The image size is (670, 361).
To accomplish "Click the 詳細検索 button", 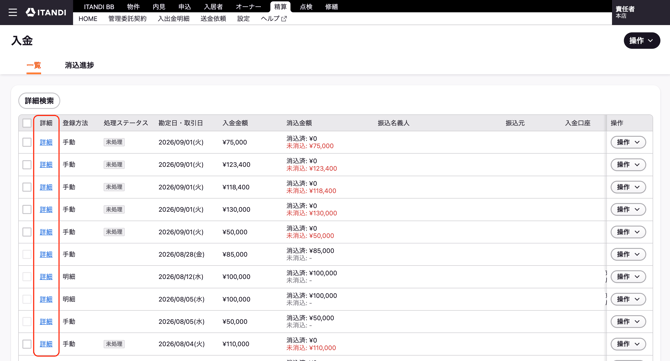I will 39,101.
